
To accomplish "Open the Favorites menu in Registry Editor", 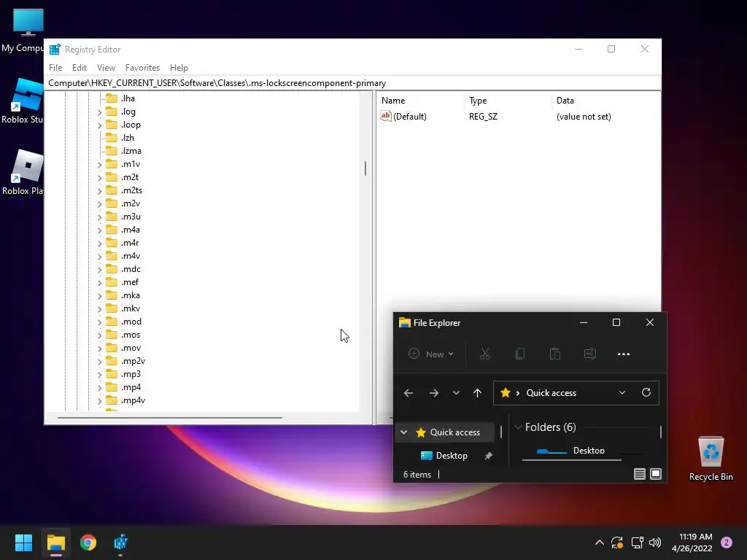I will 142,68.
